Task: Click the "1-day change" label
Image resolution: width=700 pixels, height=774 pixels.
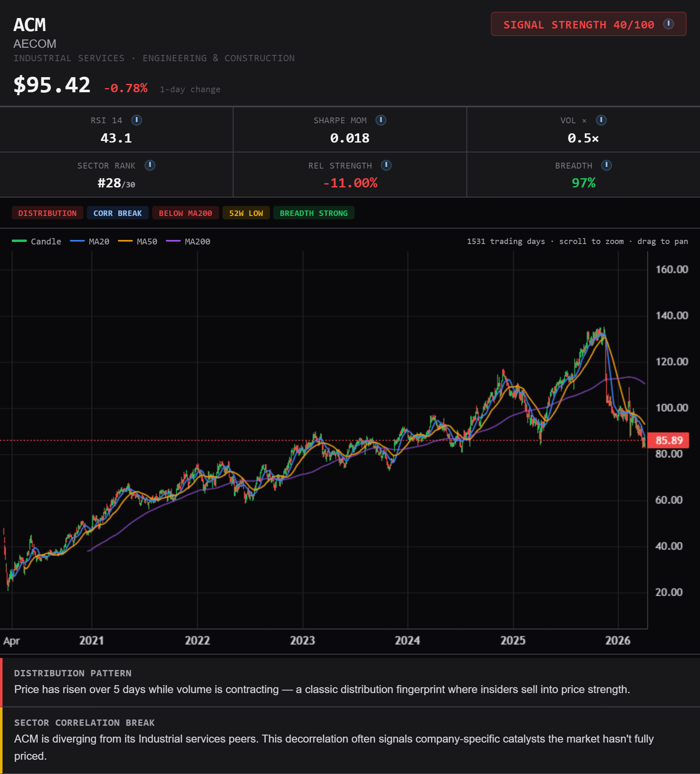Action: coord(190,89)
